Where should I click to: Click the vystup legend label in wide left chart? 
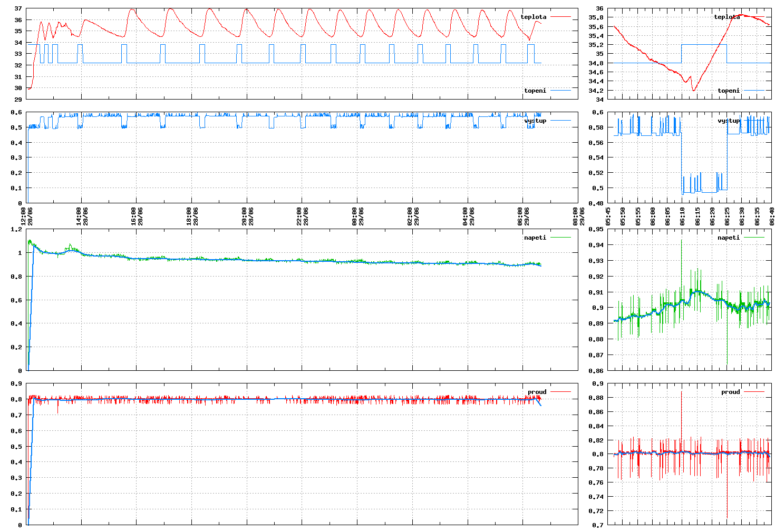click(x=535, y=121)
